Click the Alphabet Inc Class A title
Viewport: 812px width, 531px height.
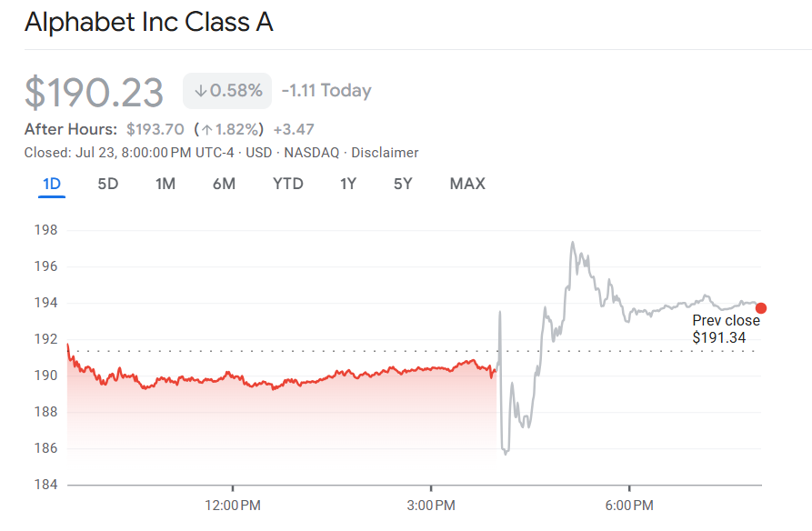tap(149, 23)
